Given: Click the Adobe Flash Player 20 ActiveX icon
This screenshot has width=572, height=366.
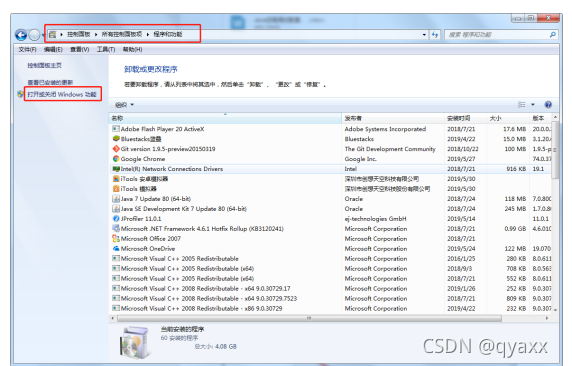Looking at the screenshot, I should (116, 129).
